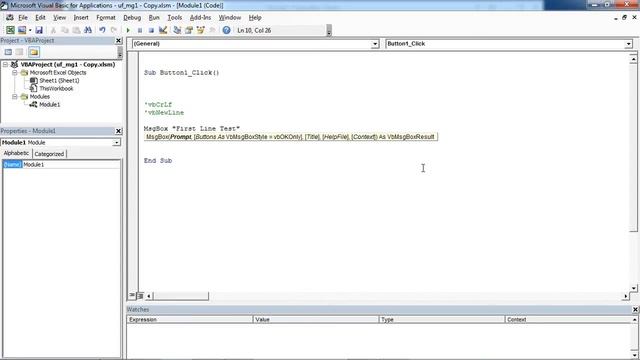Open VBA Help question mark icon
This screenshot has width=640, height=360.
226,30
